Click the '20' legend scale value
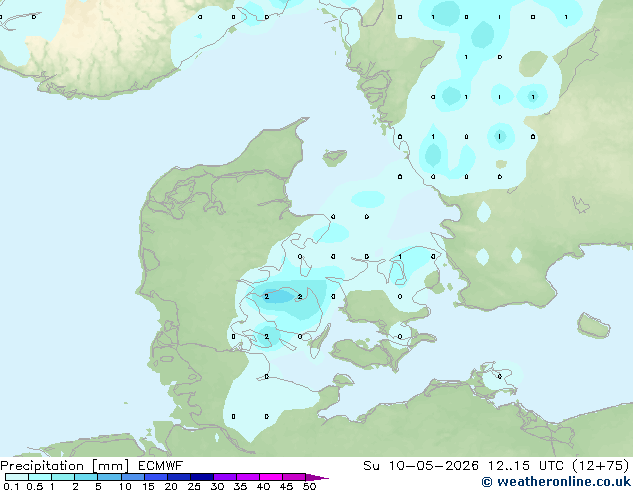Viewport: 634px width, 490px height. (x=171, y=486)
